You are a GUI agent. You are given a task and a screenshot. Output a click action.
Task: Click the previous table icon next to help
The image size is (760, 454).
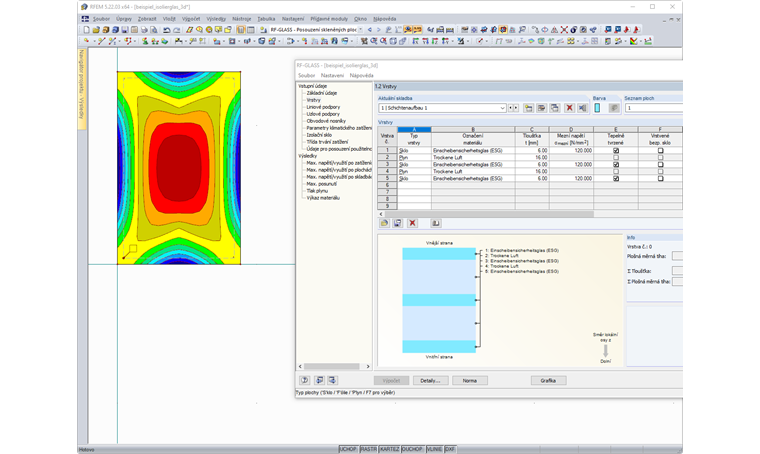(x=319, y=380)
